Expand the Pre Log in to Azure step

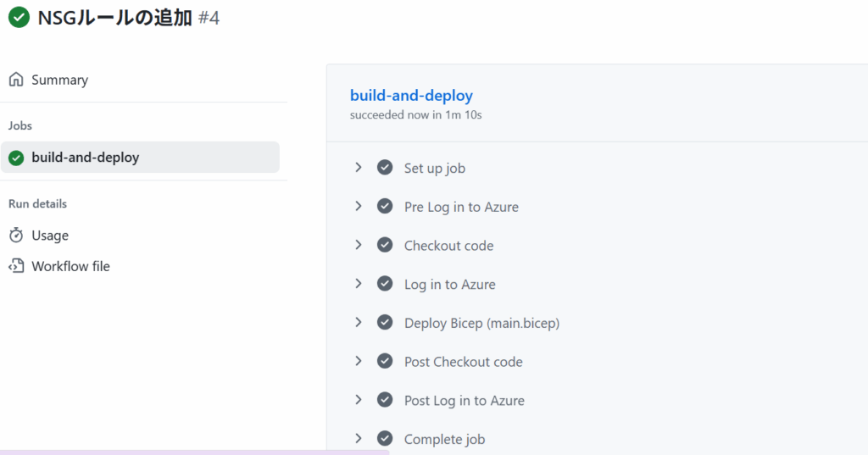click(359, 207)
